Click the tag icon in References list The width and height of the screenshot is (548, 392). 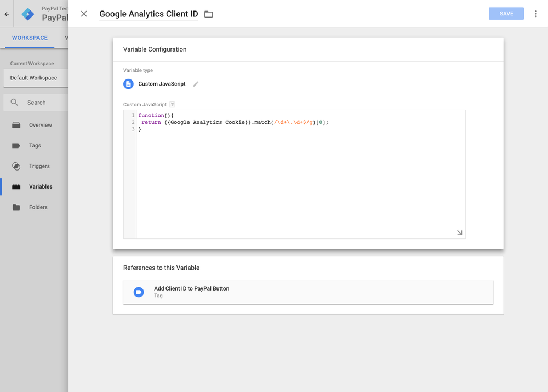pos(139,292)
